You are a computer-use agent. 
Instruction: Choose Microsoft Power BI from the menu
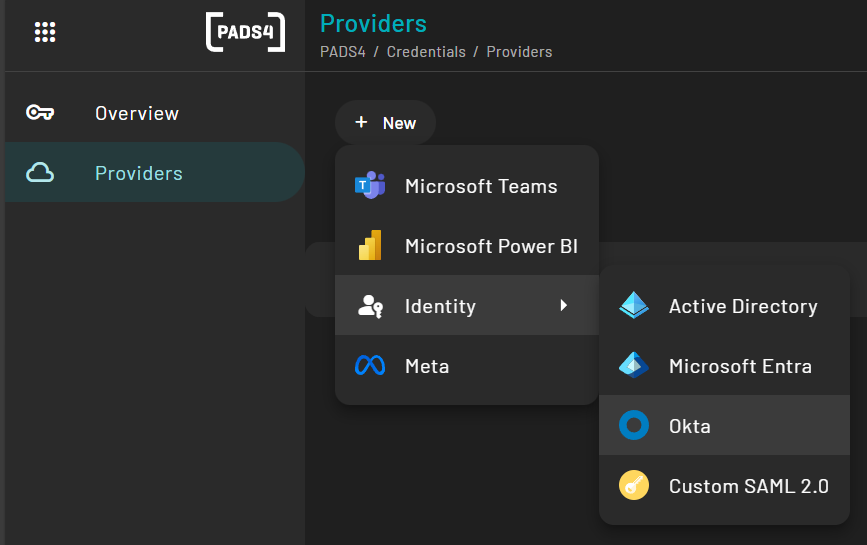click(467, 245)
